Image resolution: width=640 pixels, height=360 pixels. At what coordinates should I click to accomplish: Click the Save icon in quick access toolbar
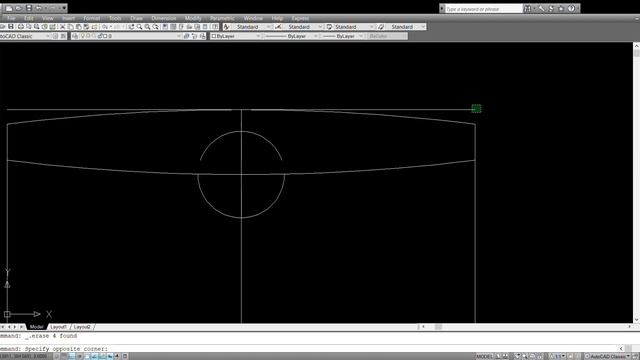(x=29, y=8)
